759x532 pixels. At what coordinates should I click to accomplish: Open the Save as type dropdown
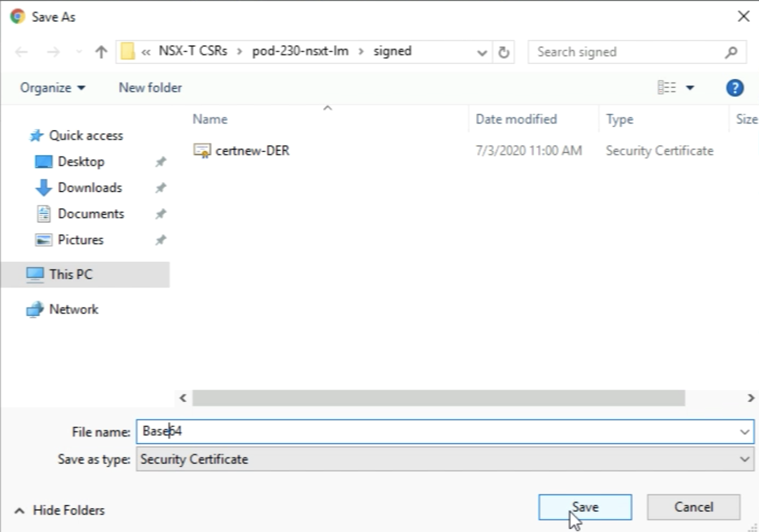[445, 460]
